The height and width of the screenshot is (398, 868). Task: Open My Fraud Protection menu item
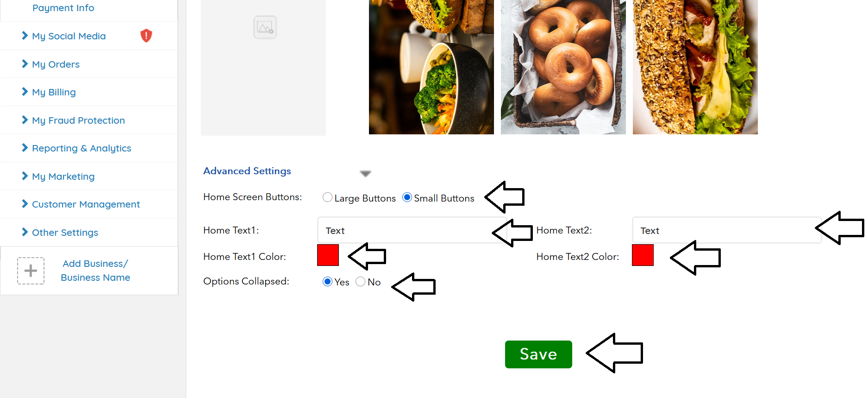(x=78, y=120)
